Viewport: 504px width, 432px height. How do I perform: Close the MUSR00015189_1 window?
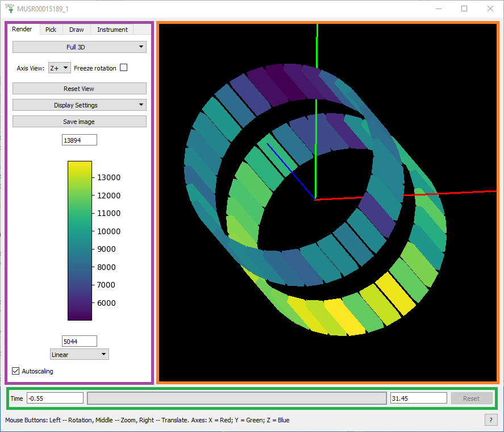click(490, 9)
